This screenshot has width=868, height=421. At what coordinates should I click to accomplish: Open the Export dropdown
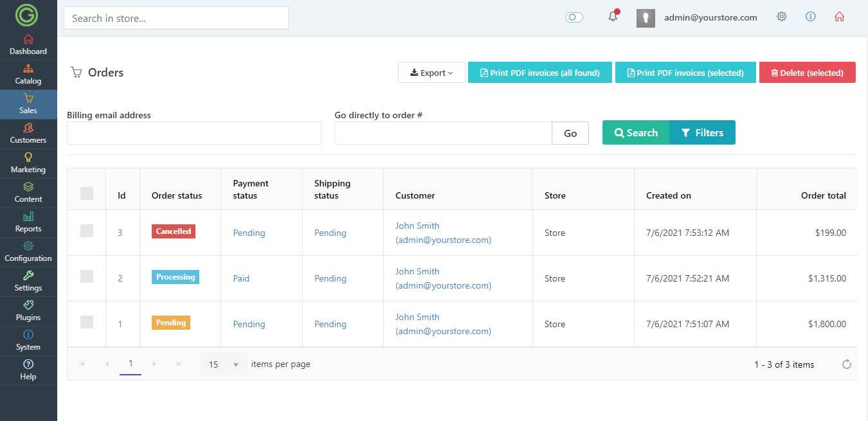point(431,73)
